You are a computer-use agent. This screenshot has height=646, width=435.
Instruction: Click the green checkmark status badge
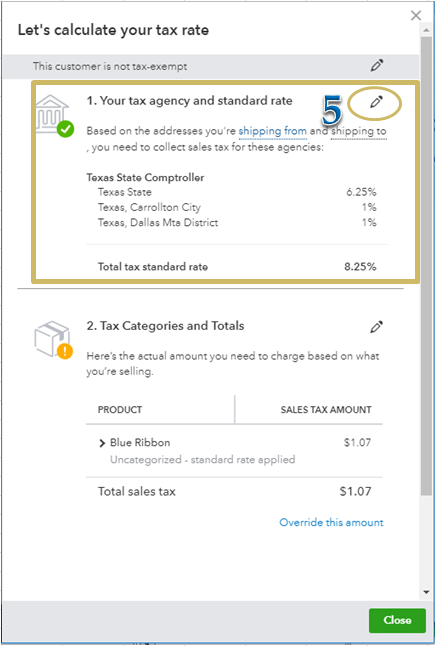point(65,129)
